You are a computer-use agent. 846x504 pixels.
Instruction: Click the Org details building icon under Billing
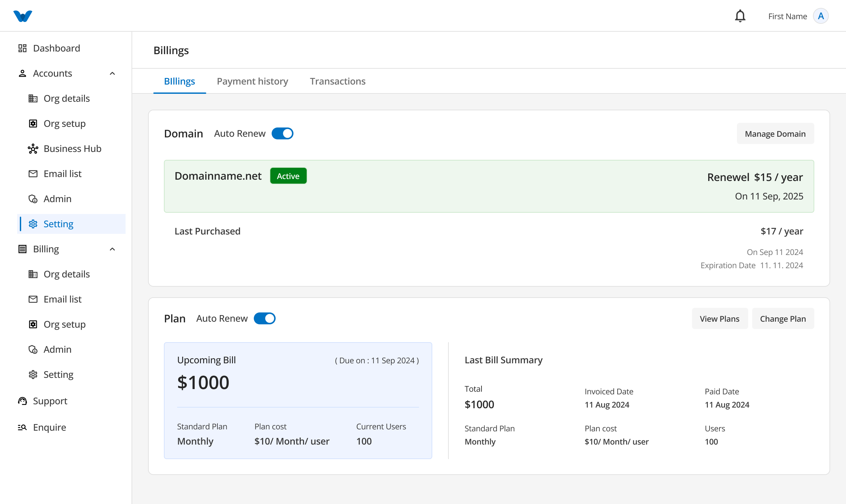point(33,274)
